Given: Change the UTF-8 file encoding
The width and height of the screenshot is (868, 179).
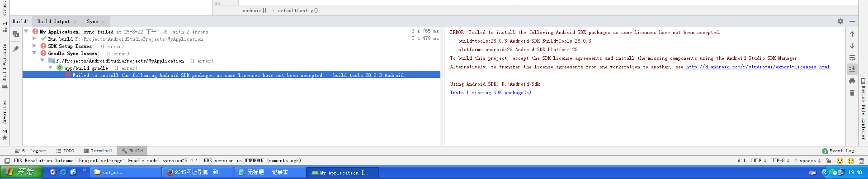Looking at the screenshot, I should (x=780, y=160).
